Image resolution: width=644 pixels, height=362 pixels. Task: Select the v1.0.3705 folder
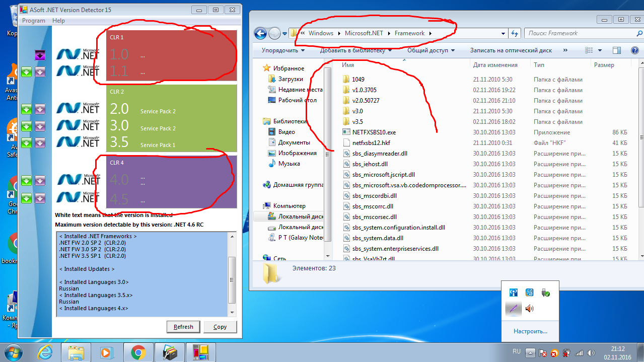(x=364, y=90)
